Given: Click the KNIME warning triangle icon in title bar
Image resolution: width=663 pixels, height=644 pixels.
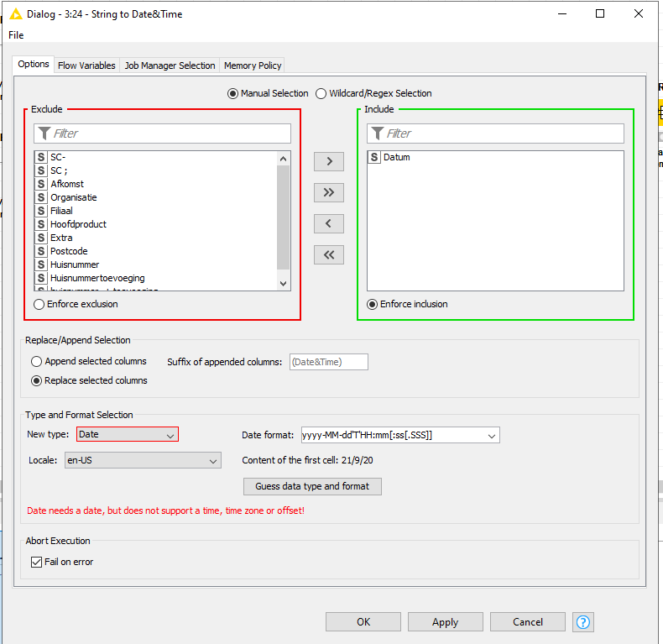Looking at the screenshot, I should point(16,14).
